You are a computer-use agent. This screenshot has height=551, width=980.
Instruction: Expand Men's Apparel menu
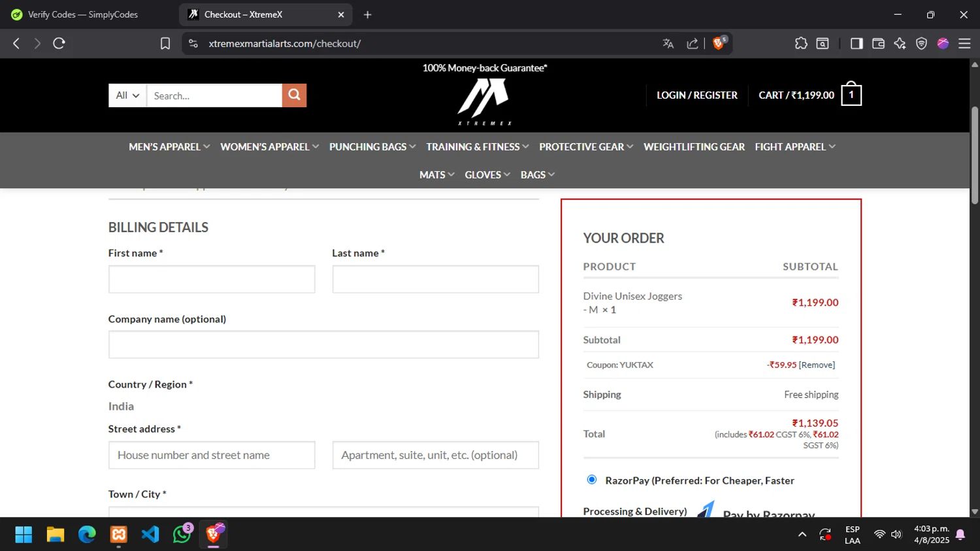pyautogui.click(x=169, y=147)
